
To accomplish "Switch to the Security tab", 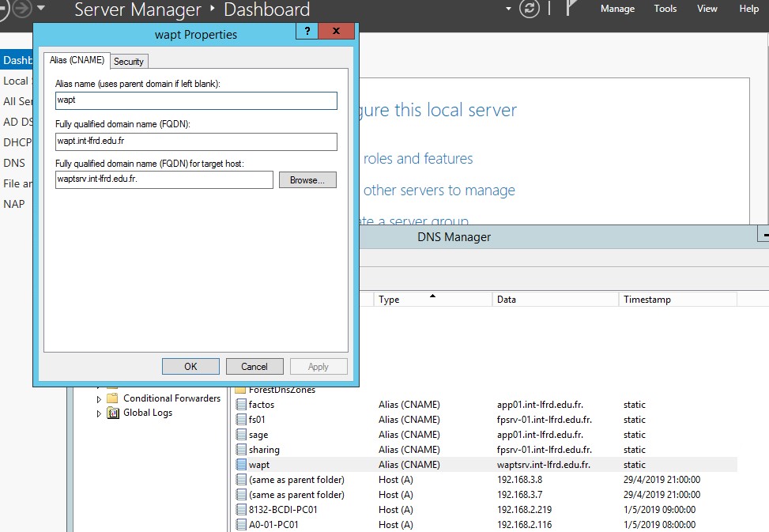I will coord(129,62).
